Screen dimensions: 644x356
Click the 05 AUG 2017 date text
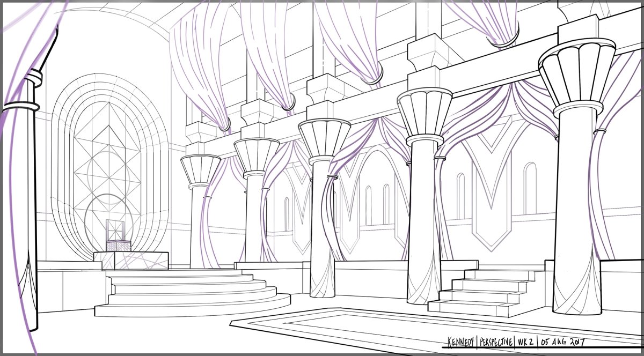[562, 342]
